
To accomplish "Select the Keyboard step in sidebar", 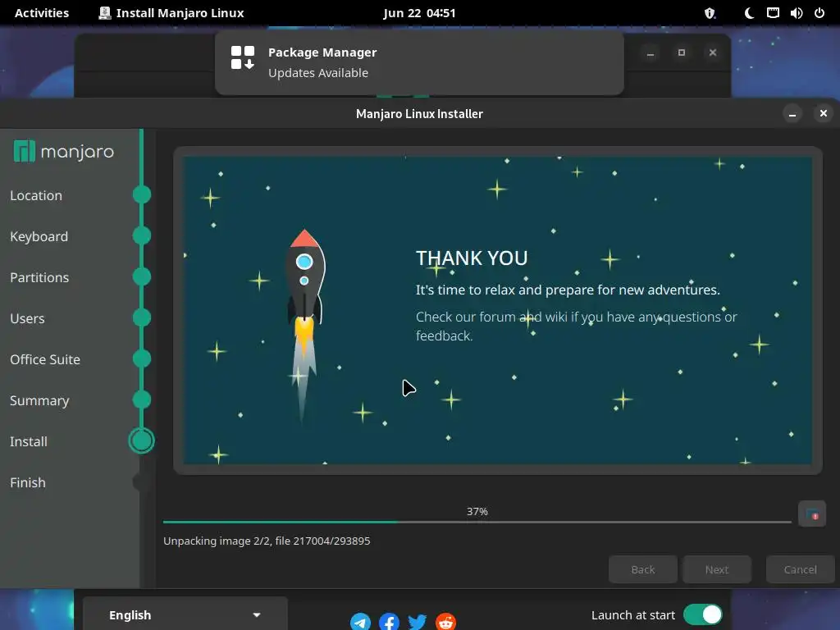I will pos(39,236).
